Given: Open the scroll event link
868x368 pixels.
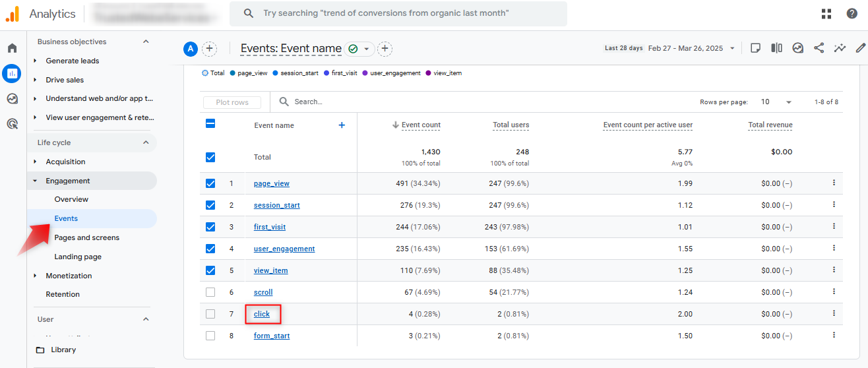Looking at the screenshot, I should (263, 292).
